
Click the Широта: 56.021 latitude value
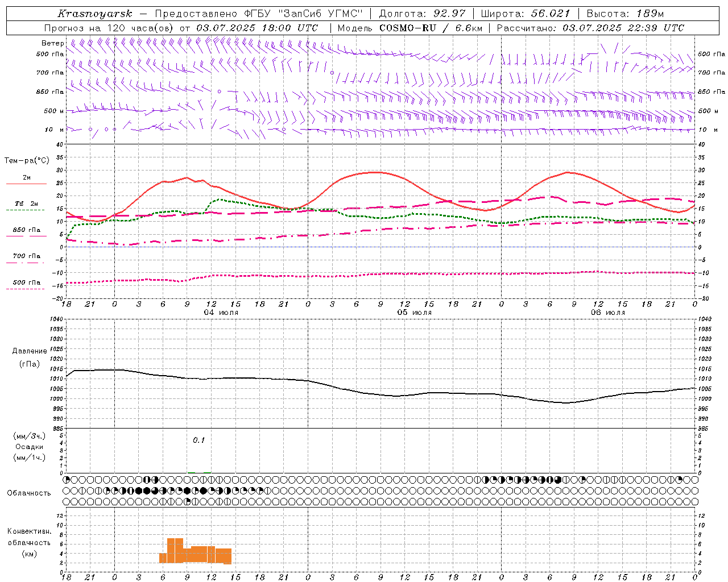point(525,14)
